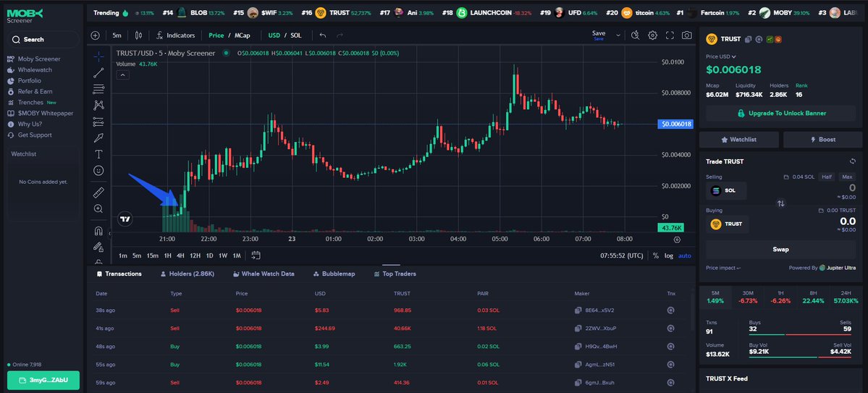Screen dimensions: 868x393
Task: Expand the Save layout dropdown arrow
Action: pos(618,34)
